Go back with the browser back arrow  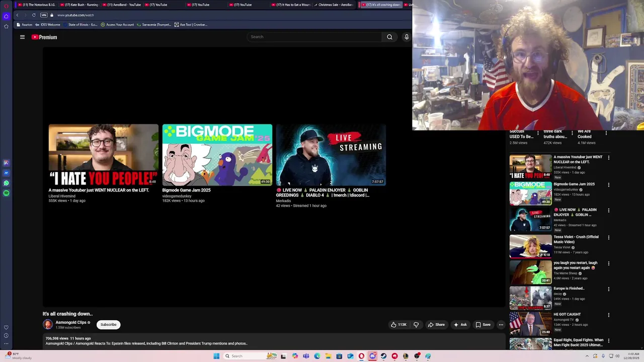pos(17,15)
